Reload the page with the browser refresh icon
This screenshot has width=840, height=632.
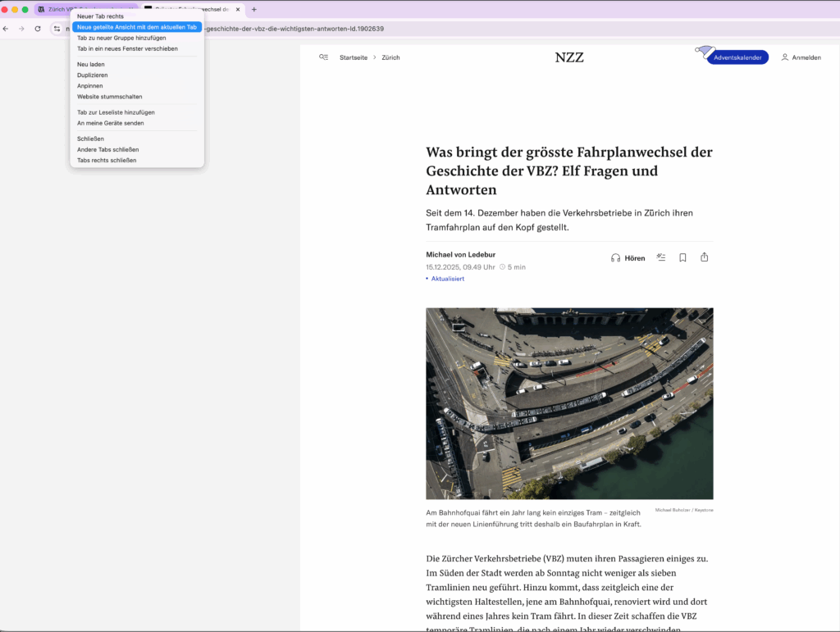coord(38,29)
